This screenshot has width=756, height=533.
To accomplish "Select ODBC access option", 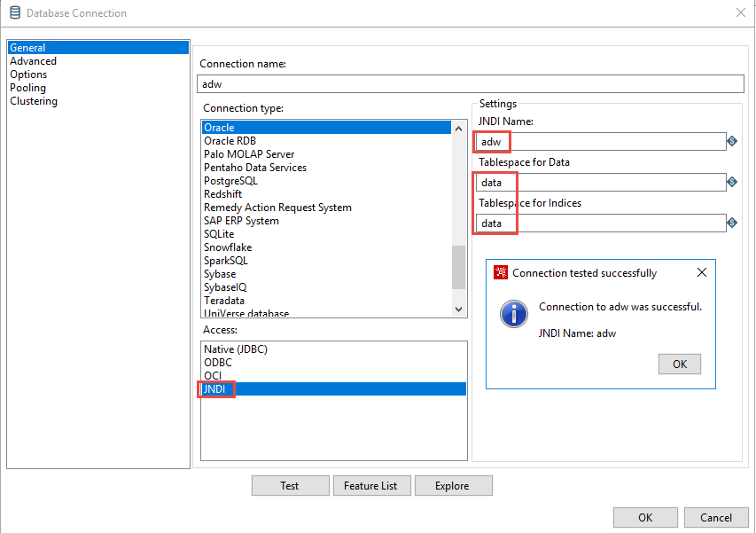I will pyautogui.click(x=217, y=363).
